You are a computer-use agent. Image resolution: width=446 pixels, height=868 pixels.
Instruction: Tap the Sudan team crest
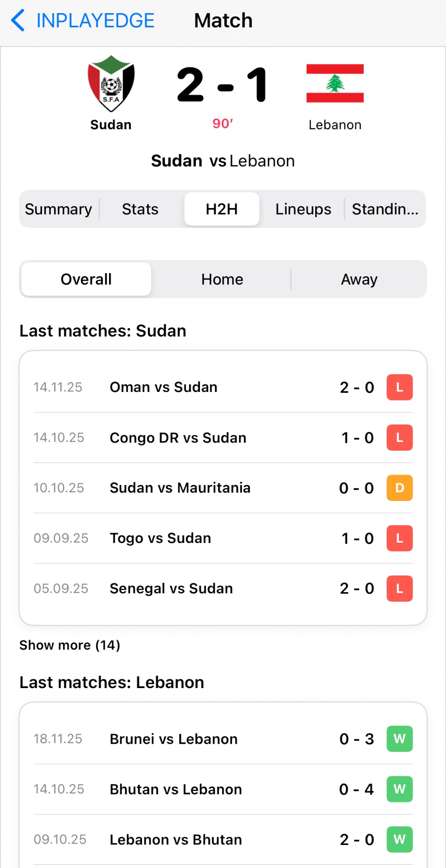point(111,84)
